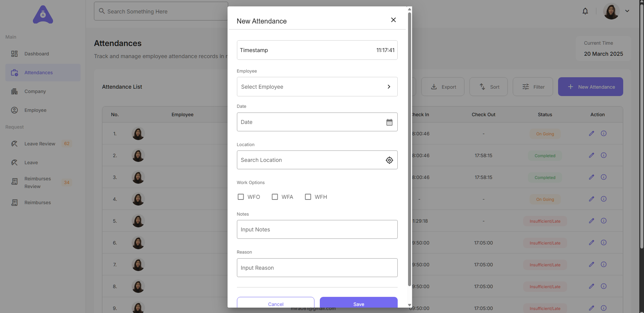Edit attendance row 4 with the pencil icon
The width and height of the screenshot is (644, 313).
(x=592, y=199)
